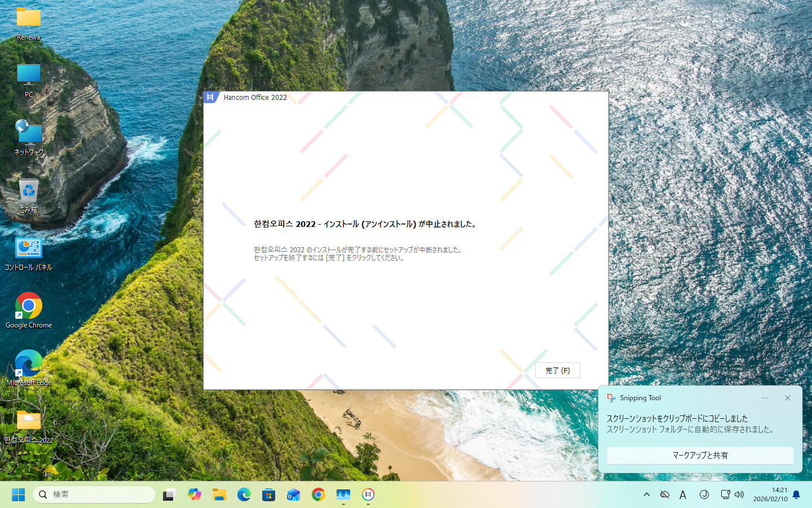
Task: Click マークアップと共有 in Snipping Tool notification
Action: pos(700,455)
